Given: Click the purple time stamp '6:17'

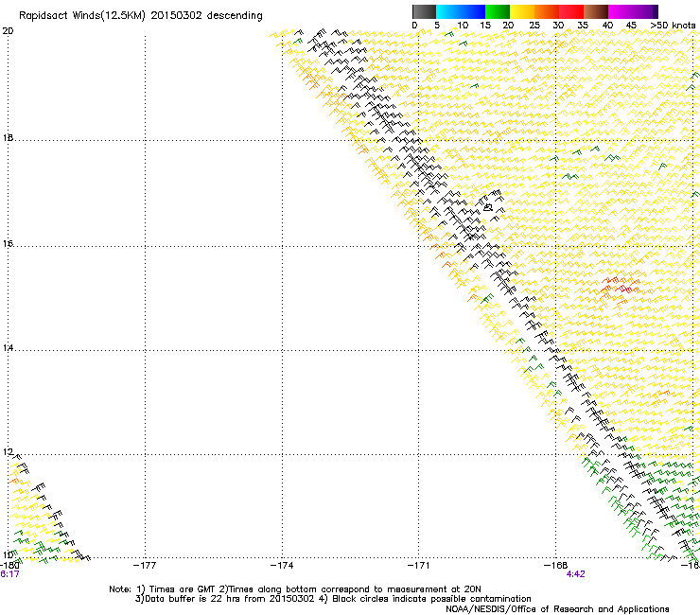Looking at the screenshot, I should point(9,574).
